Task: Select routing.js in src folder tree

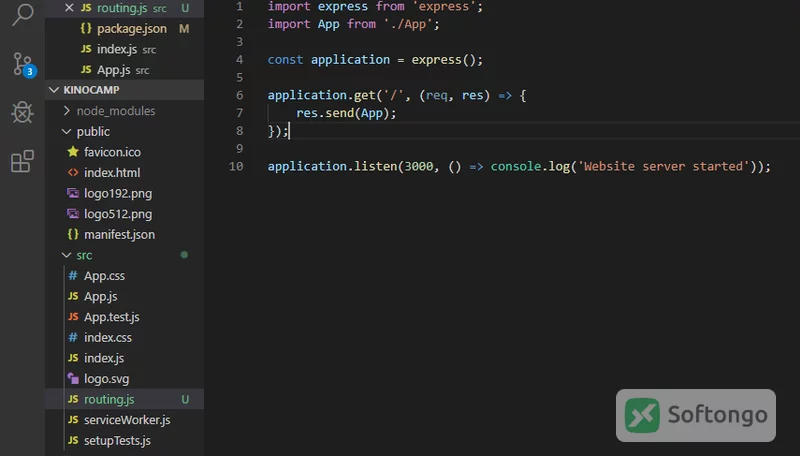Action: pos(124,399)
